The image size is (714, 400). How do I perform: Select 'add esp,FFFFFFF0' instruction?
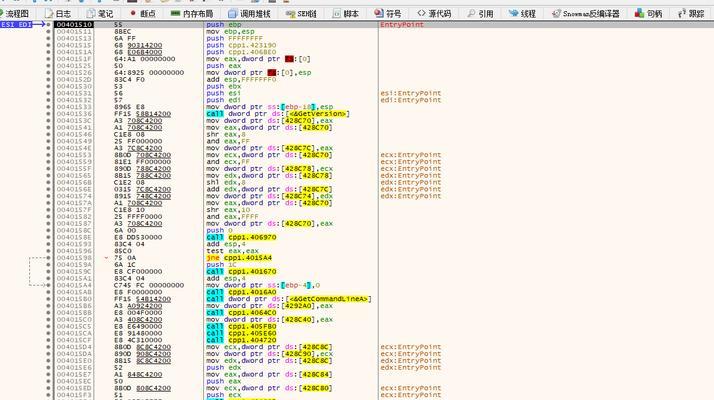(x=241, y=79)
